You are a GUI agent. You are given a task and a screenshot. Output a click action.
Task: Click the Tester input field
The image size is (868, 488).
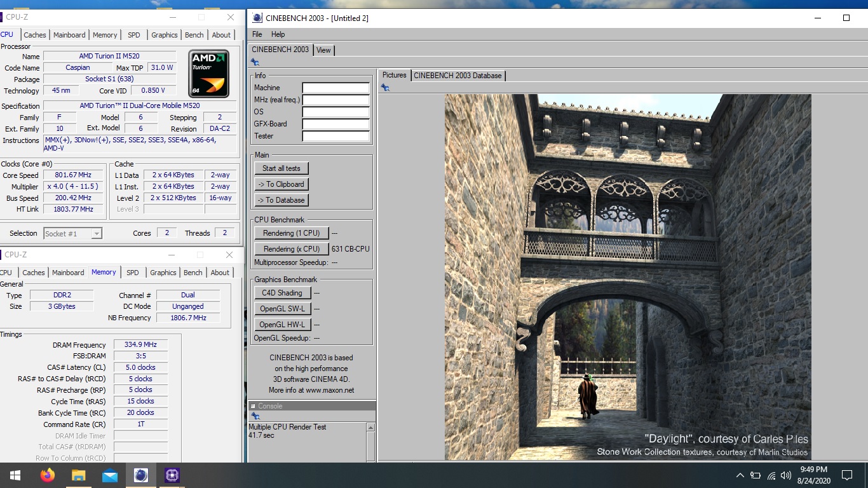point(336,136)
